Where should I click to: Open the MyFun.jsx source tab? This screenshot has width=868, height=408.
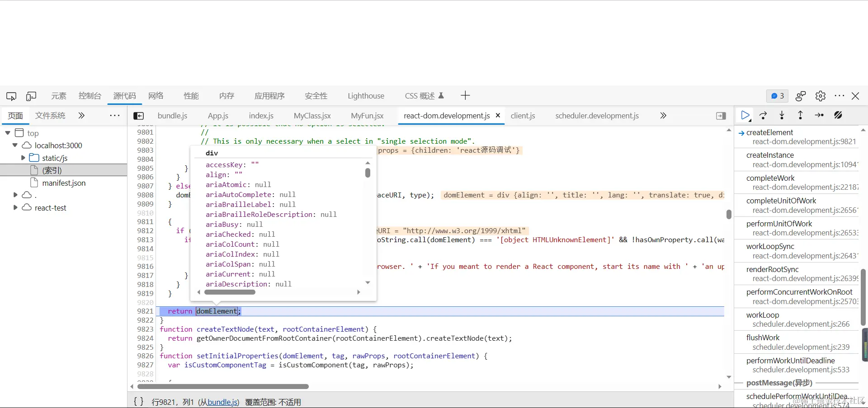click(x=367, y=116)
